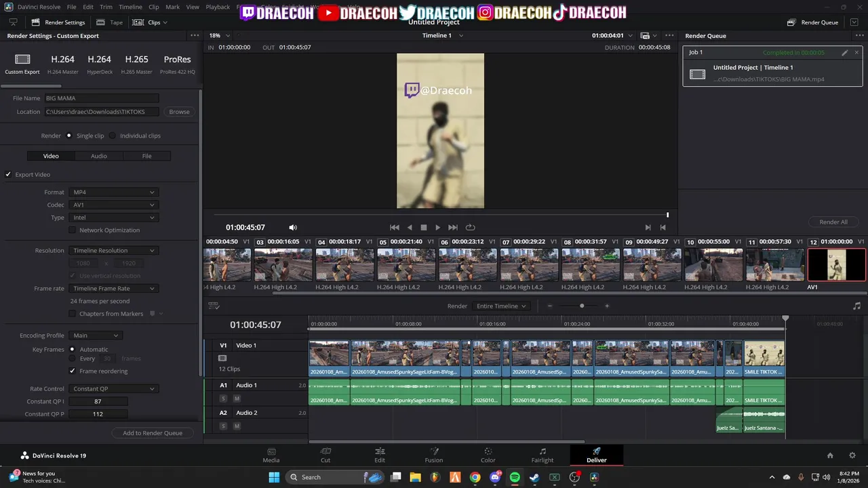Switch to the Video settings tab
Screen dimensions: 868x488
51,156
